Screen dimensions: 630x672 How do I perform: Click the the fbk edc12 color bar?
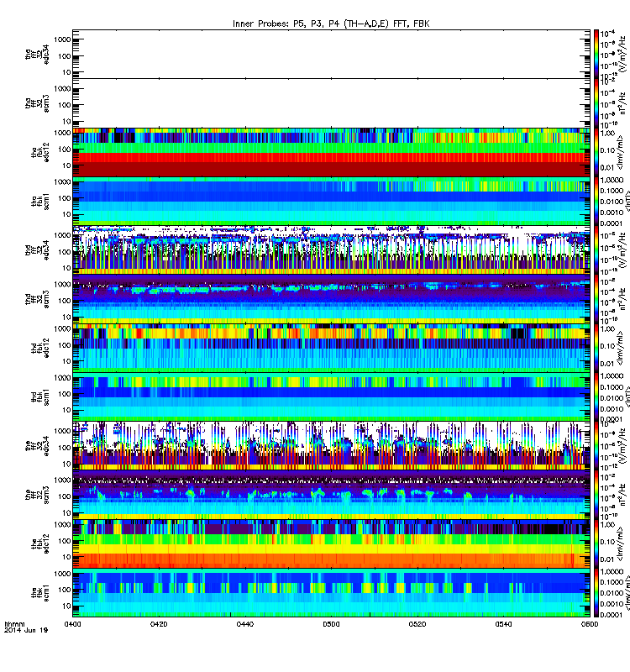(596, 543)
